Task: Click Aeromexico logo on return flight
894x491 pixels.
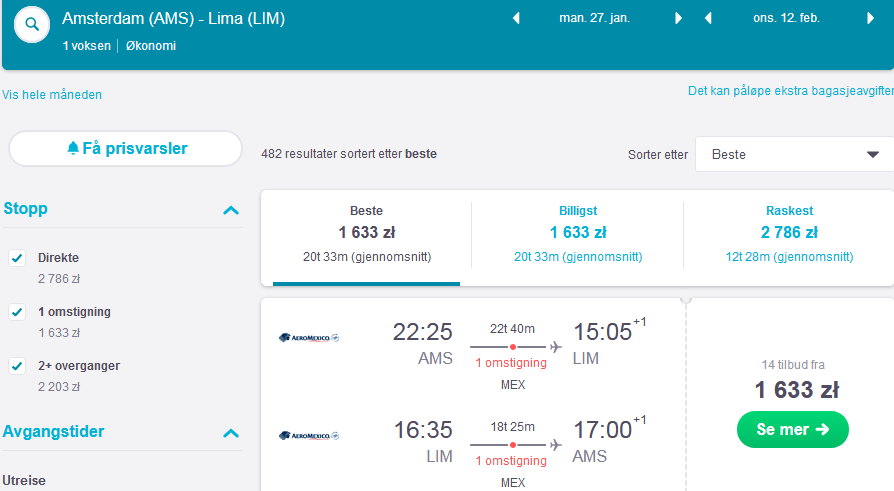Action: tap(309, 436)
